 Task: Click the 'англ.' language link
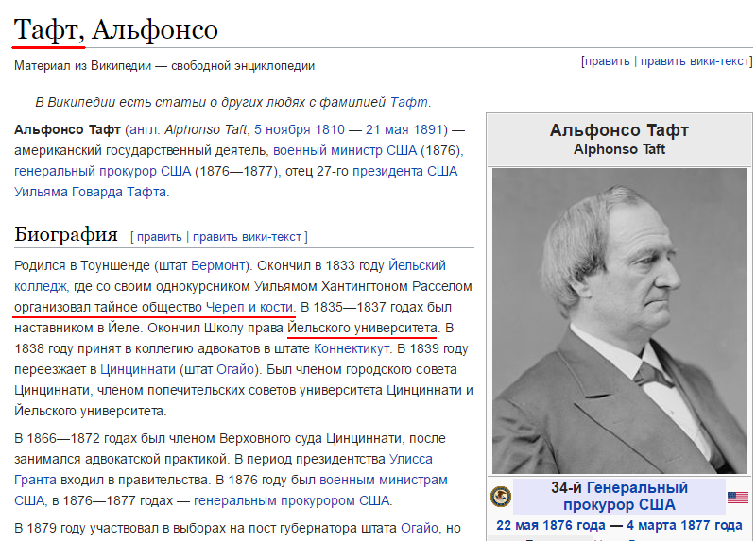145,129
